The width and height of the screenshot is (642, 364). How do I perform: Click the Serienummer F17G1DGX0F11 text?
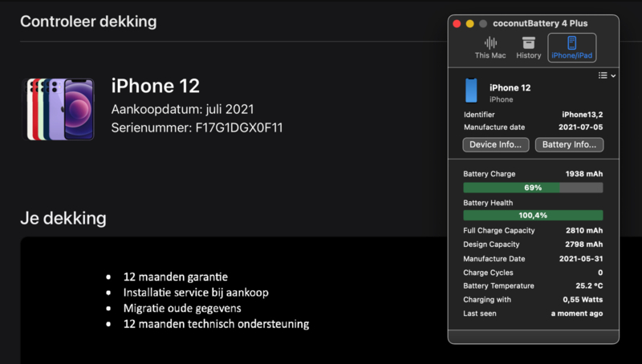click(x=197, y=127)
